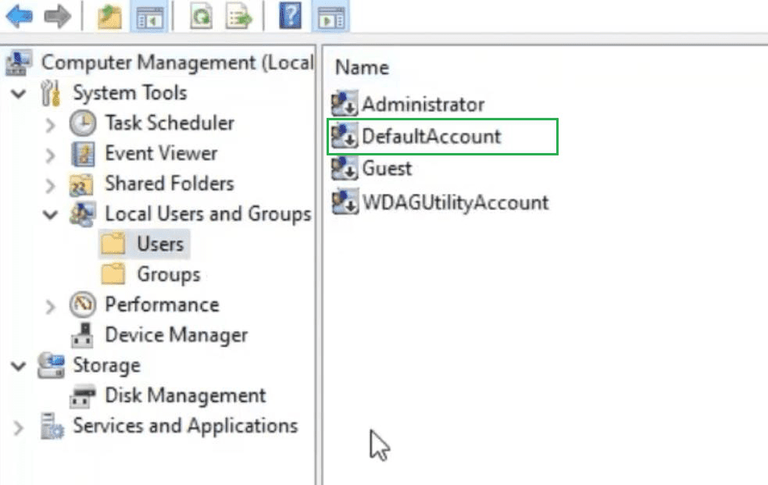768x485 pixels.
Task: Expand Services and Applications node
Action: tap(18, 427)
